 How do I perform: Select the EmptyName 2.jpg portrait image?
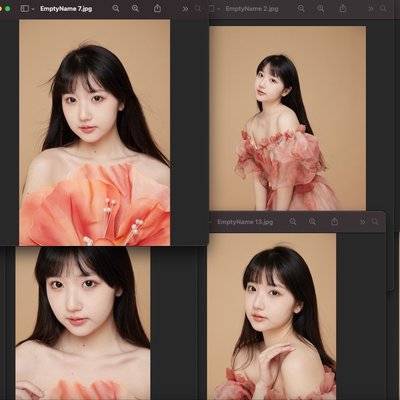(x=287, y=118)
